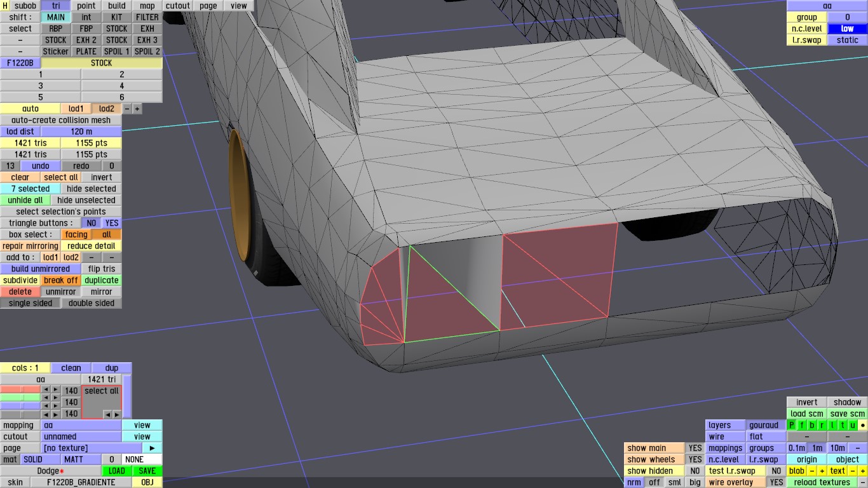Image resolution: width=868 pixels, height=488 pixels.
Task: Click the right arrow beside the red slider
Action: (x=56, y=390)
